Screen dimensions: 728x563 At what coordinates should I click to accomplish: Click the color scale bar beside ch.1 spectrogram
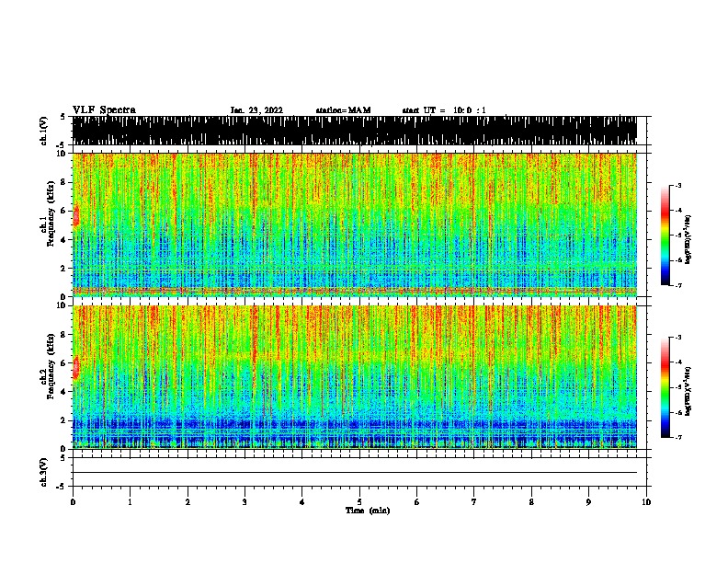665,236
